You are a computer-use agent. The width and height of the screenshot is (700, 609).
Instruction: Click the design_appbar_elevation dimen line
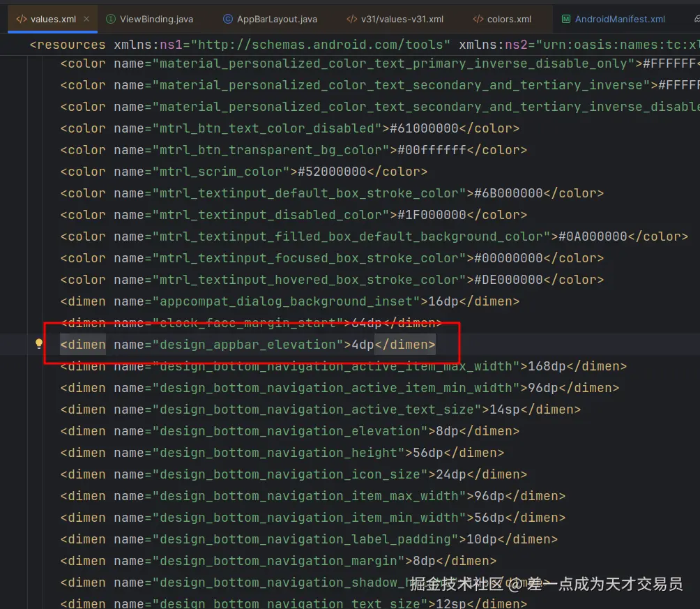pyautogui.click(x=248, y=345)
